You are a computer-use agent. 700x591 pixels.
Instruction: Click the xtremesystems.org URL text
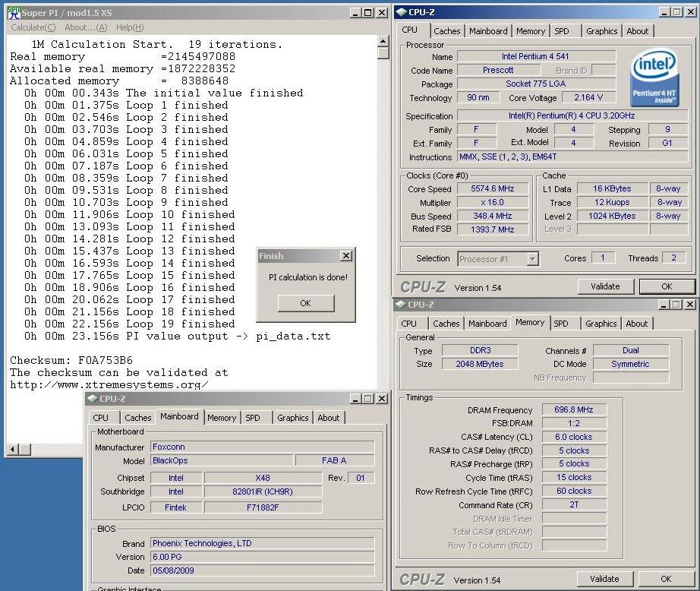(109, 384)
